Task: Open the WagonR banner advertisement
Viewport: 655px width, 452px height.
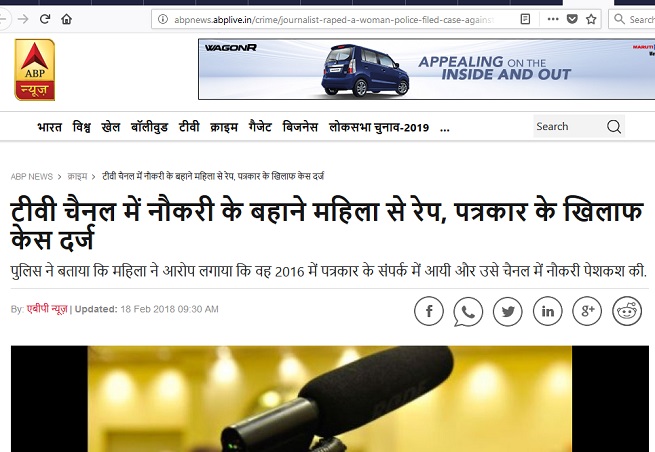Action: (427, 69)
